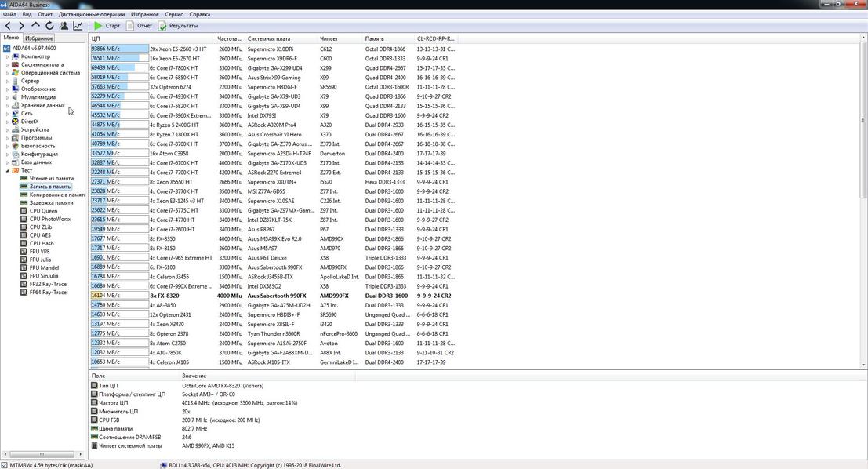Click the FPU VP8 benchmark icon
The width and height of the screenshot is (868, 469).
[x=24, y=252]
